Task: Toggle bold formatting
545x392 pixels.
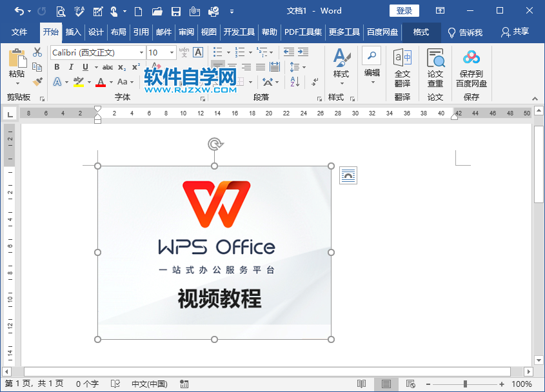Action: click(57, 66)
